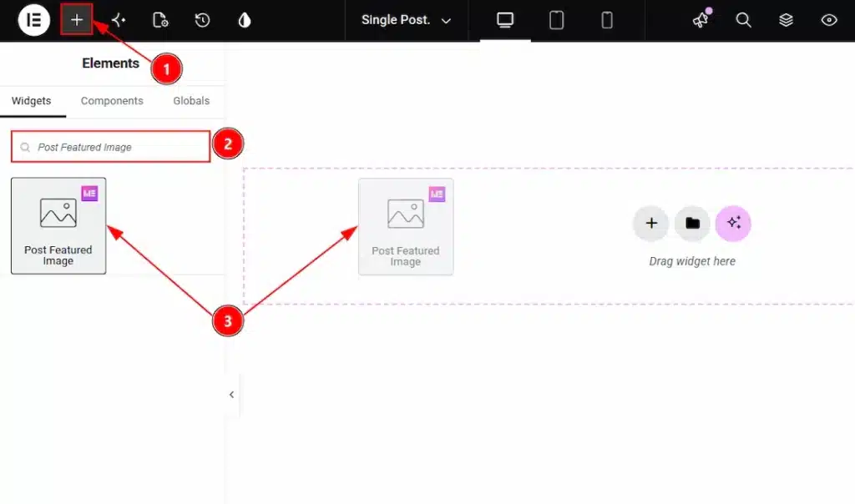855x504 pixels.
Task: Switch to Desktop responsive view
Action: pyautogui.click(x=505, y=20)
